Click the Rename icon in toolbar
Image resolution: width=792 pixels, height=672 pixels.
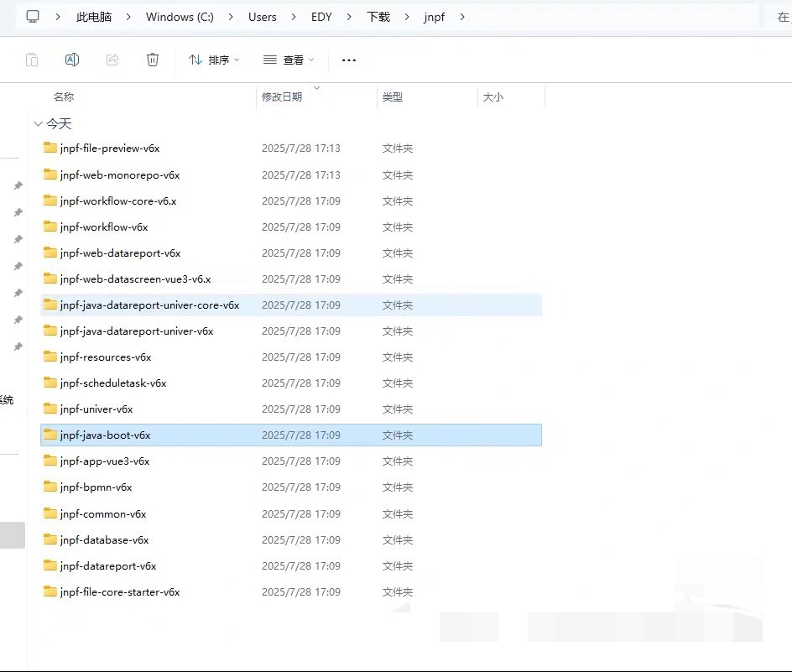coord(72,60)
